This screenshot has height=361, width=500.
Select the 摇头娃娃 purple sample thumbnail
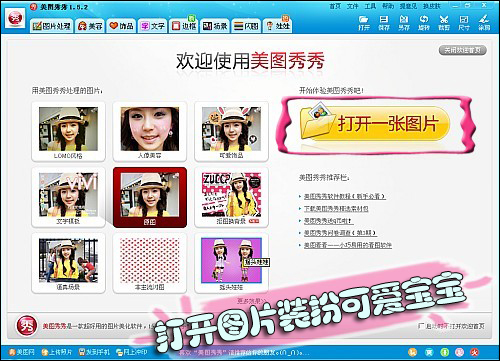231,263
